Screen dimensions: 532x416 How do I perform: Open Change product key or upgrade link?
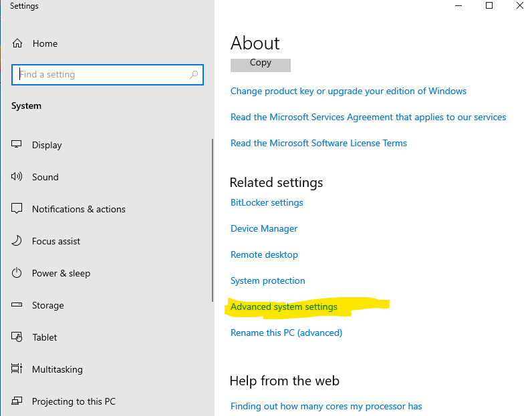point(348,91)
